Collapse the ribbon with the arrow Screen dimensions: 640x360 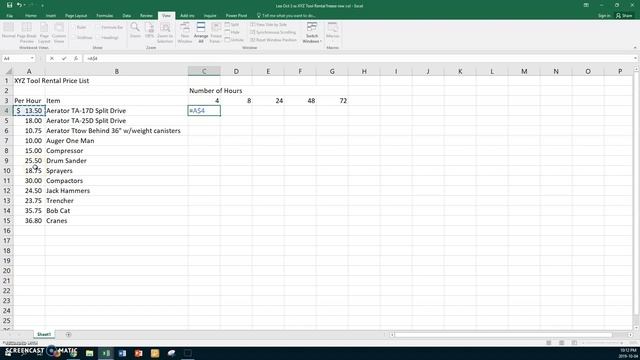[x=635, y=48]
